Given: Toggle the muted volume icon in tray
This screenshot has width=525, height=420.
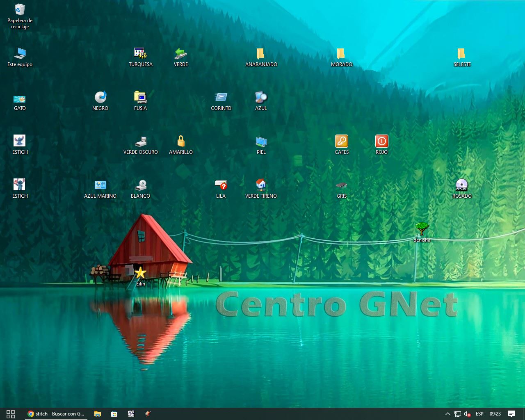Looking at the screenshot, I should pos(468,414).
